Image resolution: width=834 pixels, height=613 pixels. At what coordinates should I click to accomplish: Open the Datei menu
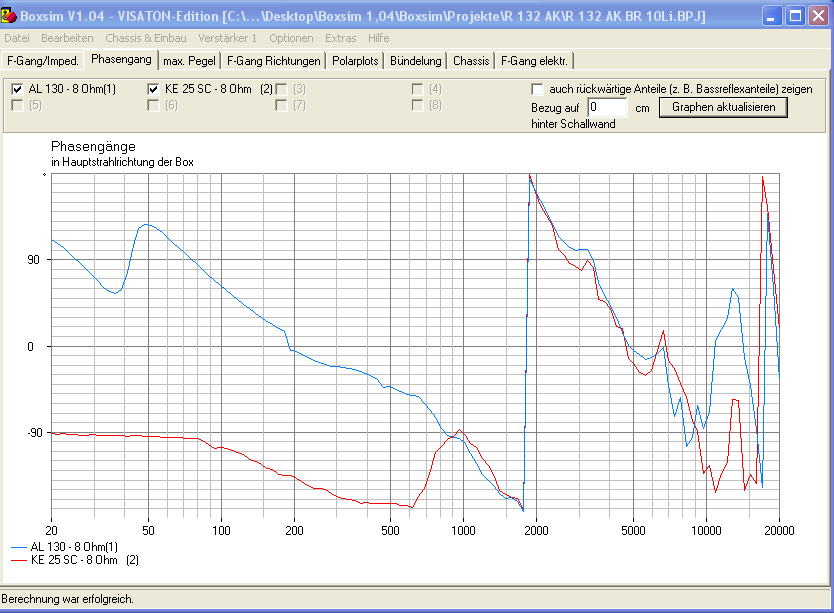pyautogui.click(x=17, y=37)
